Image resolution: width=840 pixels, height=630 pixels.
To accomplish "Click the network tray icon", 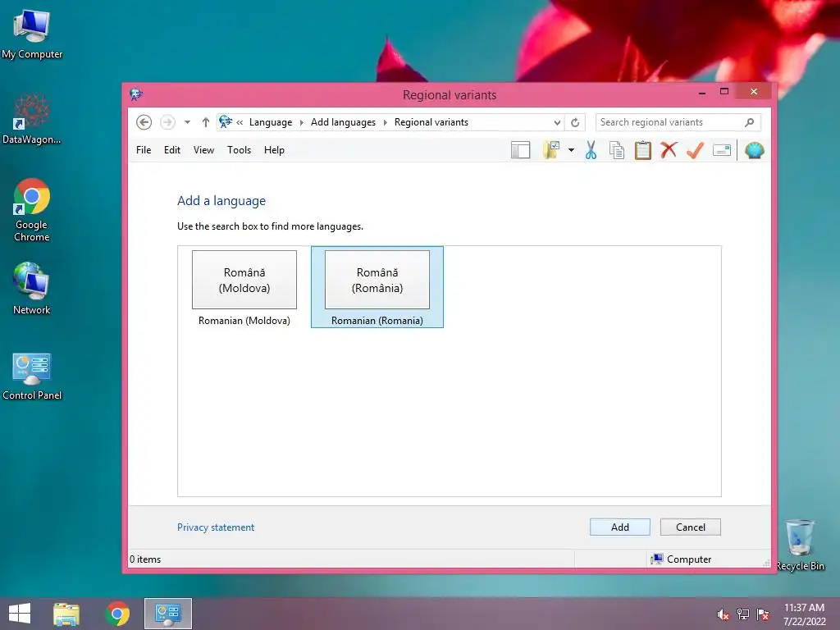I will 743,614.
